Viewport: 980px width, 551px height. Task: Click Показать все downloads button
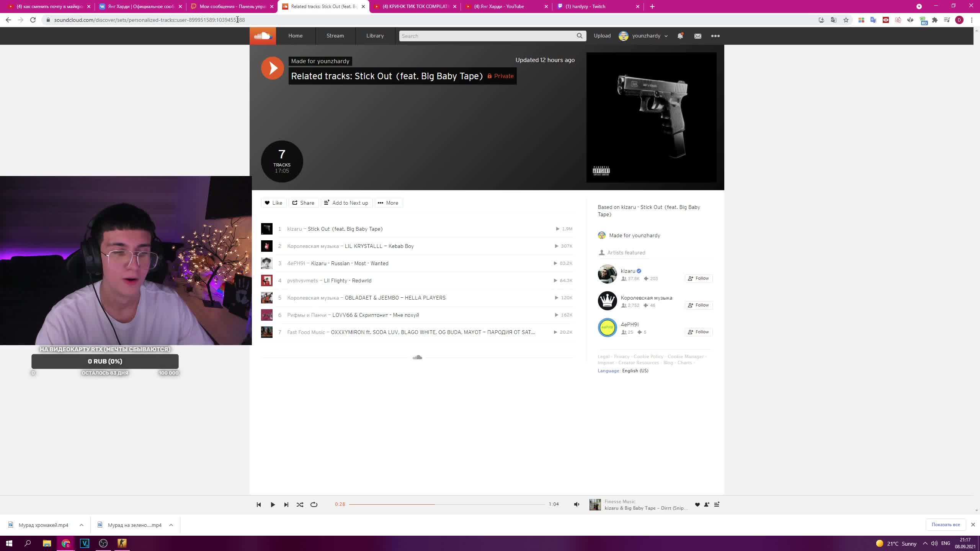(946, 525)
